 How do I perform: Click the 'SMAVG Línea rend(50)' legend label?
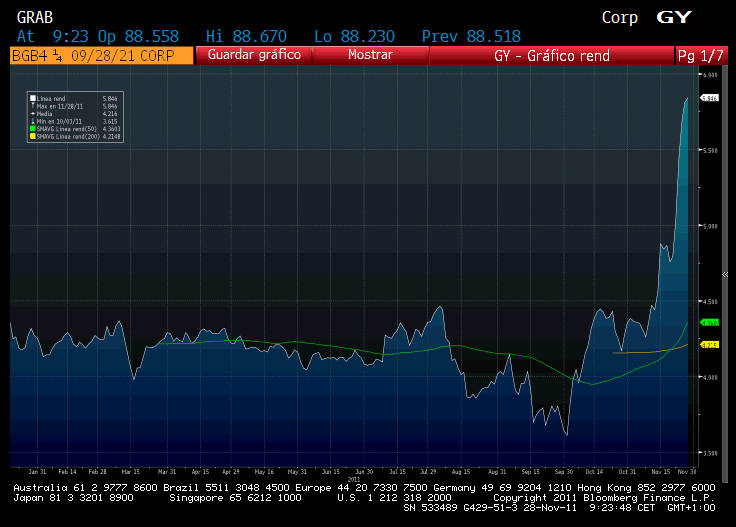[x=67, y=129]
